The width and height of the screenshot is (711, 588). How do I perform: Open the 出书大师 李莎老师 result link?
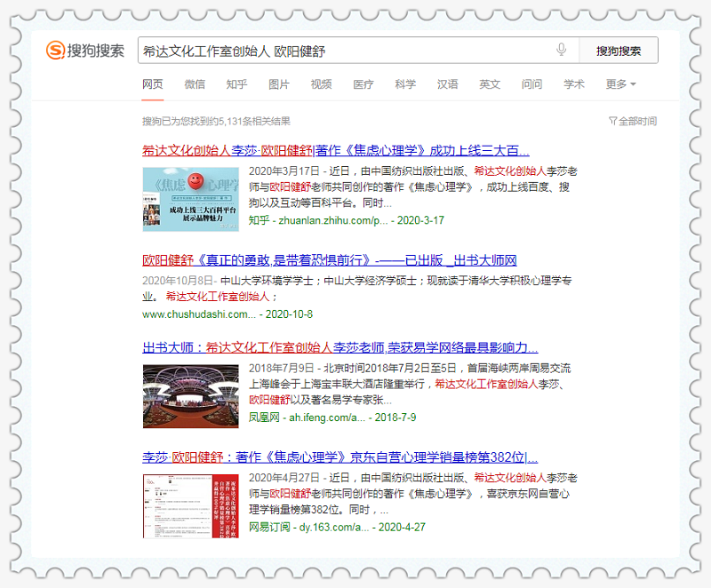coord(340,347)
